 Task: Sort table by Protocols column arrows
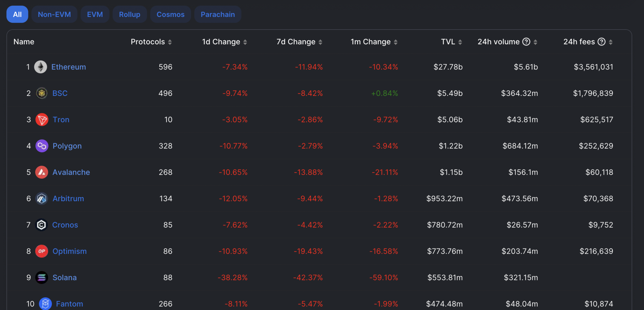pyautogui.click(x=170, y=42)
